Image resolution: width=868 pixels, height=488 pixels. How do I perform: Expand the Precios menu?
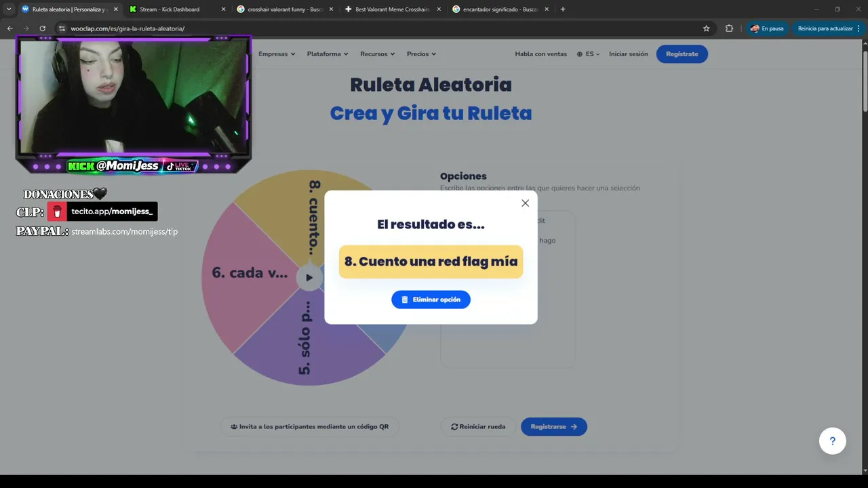421,54
